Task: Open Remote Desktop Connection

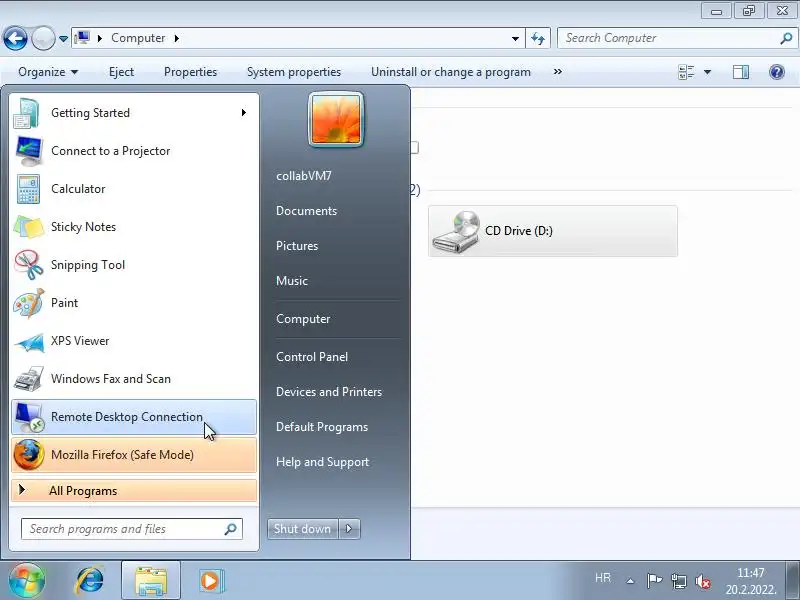Action: [x=134, y=417]
